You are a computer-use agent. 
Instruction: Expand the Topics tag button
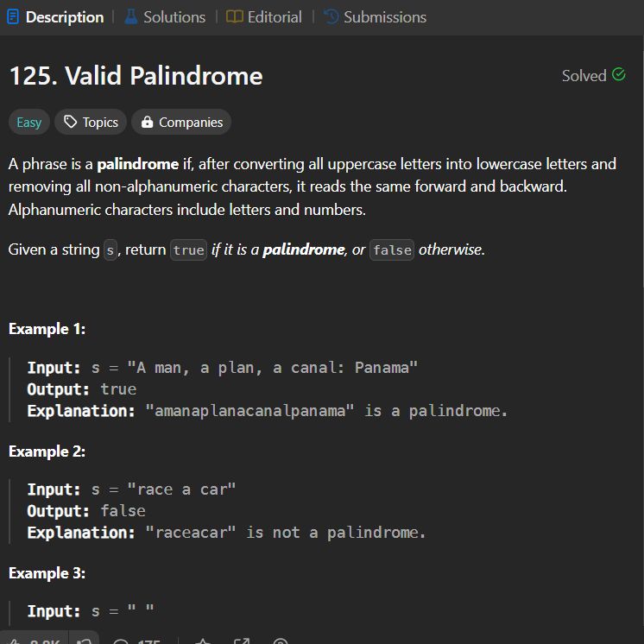click(91, 122)
